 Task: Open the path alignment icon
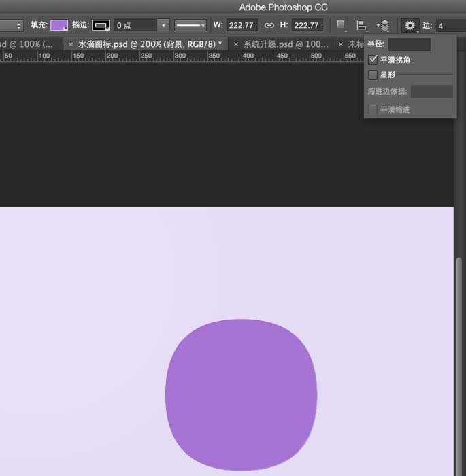362,25
